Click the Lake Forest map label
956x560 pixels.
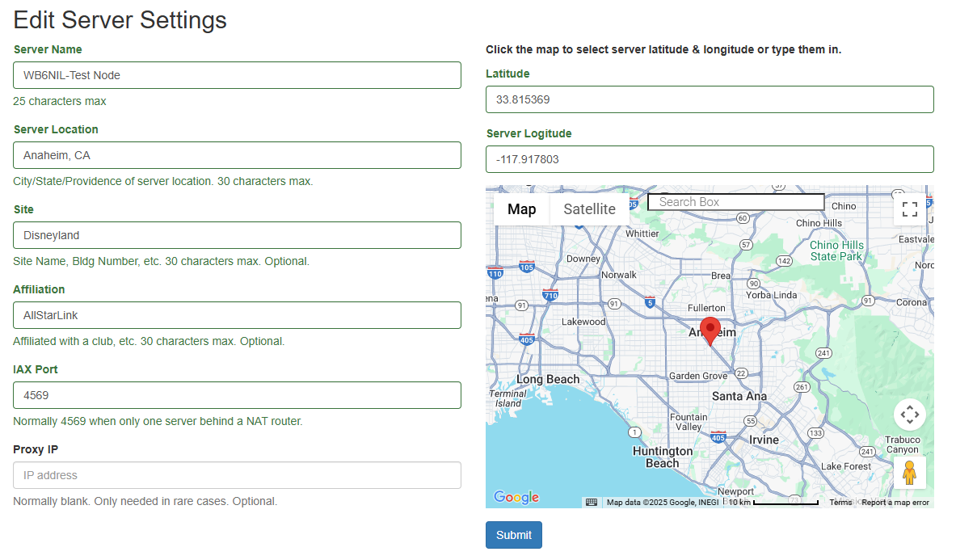[x=846, y=466]
